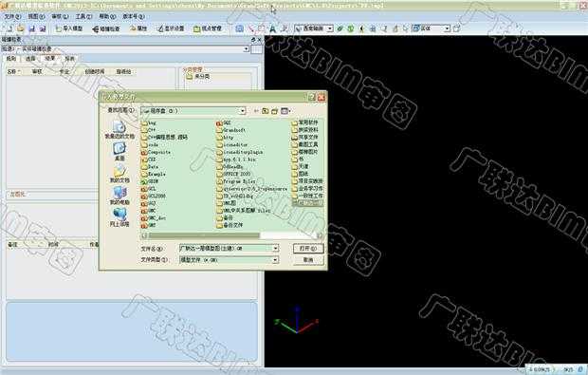Select the red line markup tool
Image resolution: width=588 pixels, height=375 pixels.
pos(251,28)
